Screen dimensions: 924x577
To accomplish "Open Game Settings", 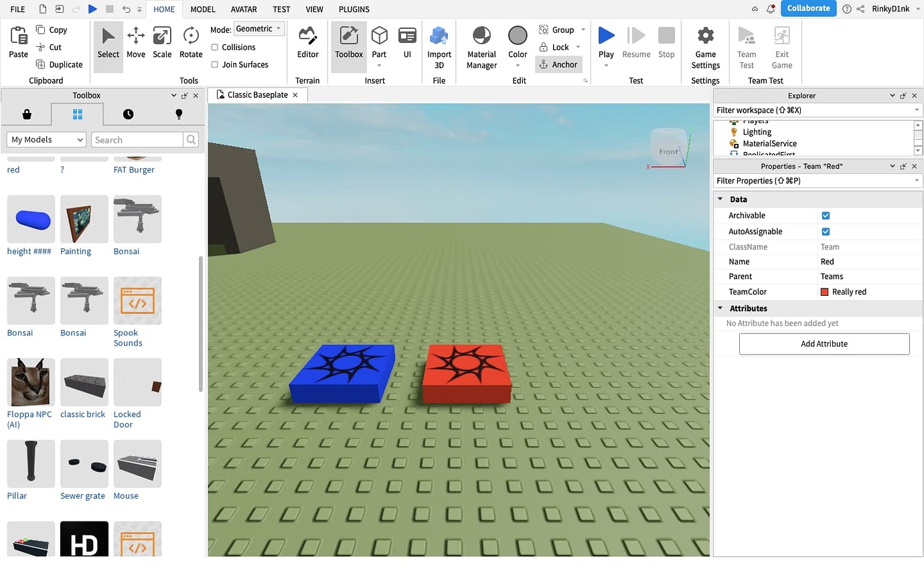I will click(705, 45).
